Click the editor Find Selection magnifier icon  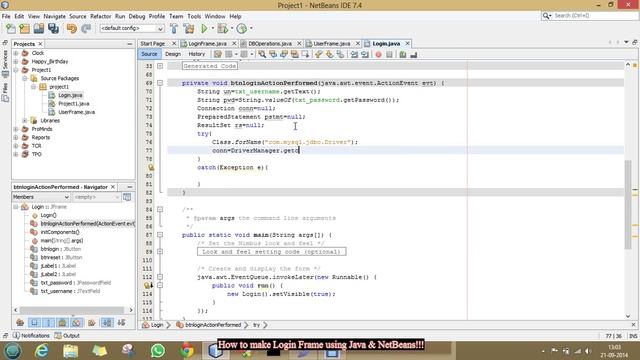[x=262, y=54]
